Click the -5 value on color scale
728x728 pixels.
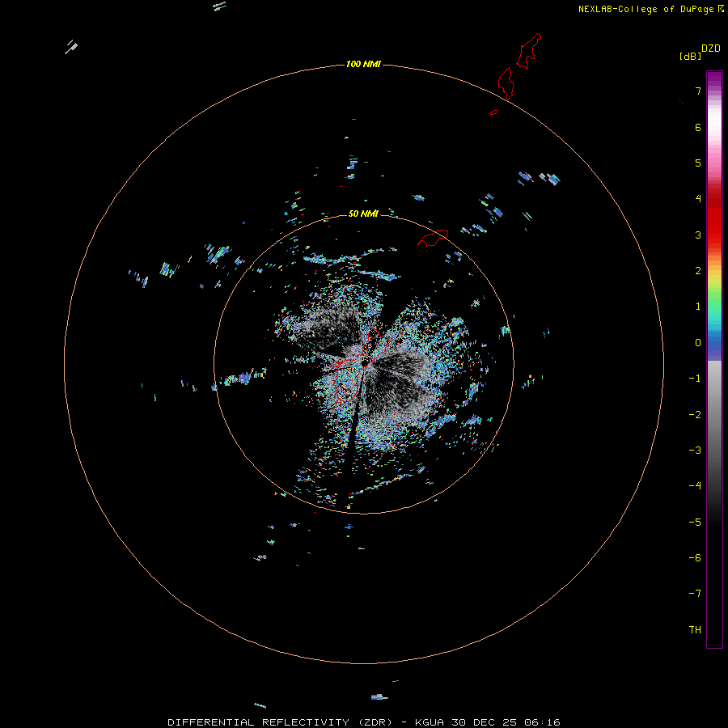(695, 523)
